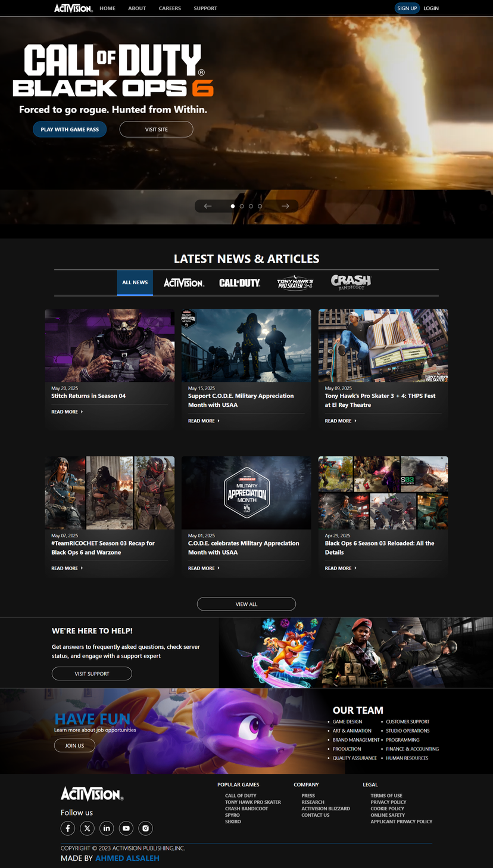493x868 pixels.
Task: Click the previous slide arrow in carousel
Action: (208, 206)
